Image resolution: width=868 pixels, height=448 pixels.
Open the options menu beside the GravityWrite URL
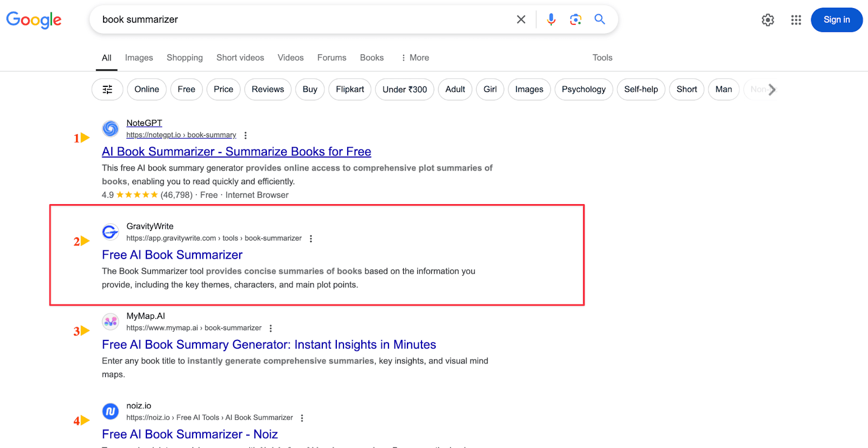311,238
